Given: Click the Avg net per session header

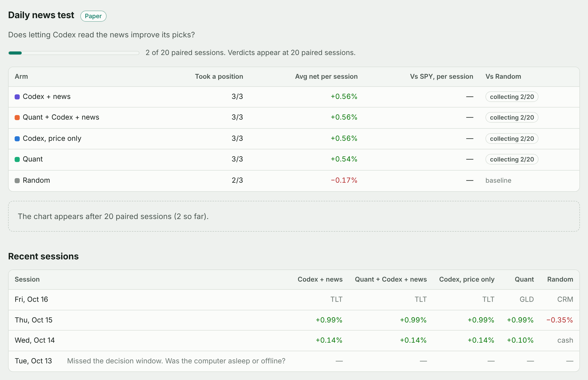Looking at the screenshot, I should 326,76.
